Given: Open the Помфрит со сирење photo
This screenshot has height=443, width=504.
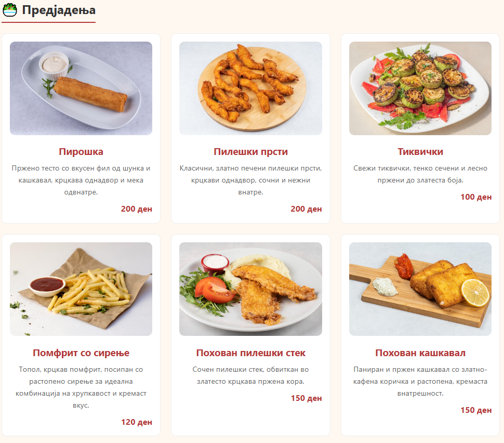Looking at the screenshot, I should pos(81,289).
